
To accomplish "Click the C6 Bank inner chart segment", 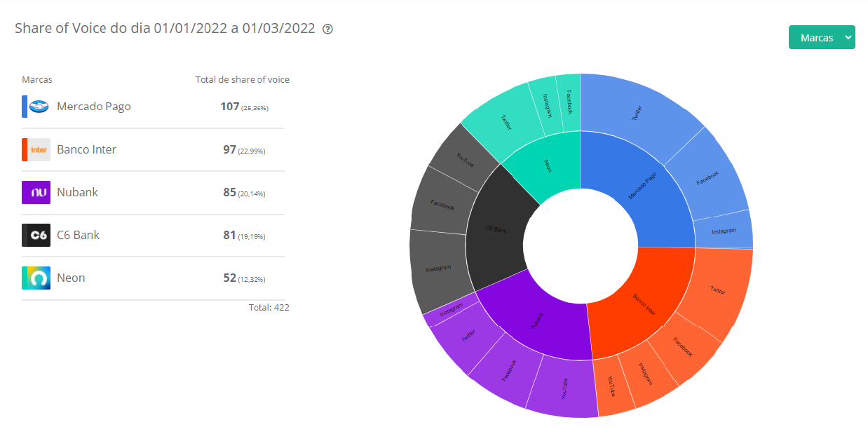I will pos(494,228).
